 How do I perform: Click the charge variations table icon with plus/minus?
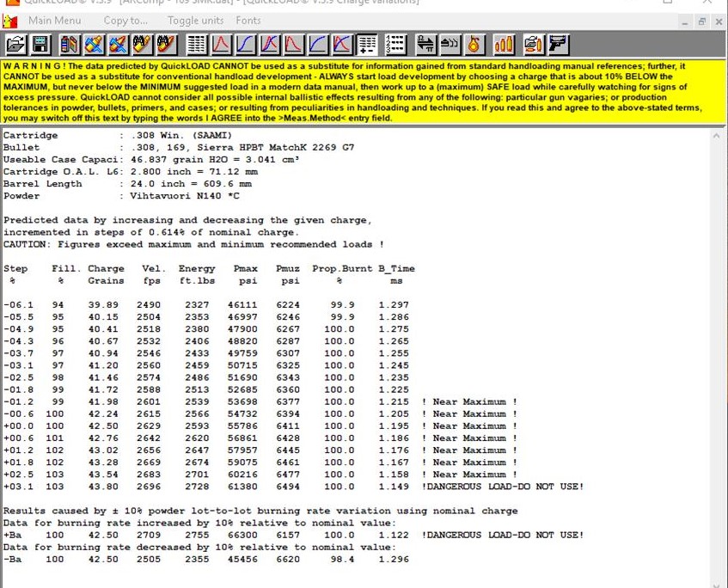coord(366,45)
